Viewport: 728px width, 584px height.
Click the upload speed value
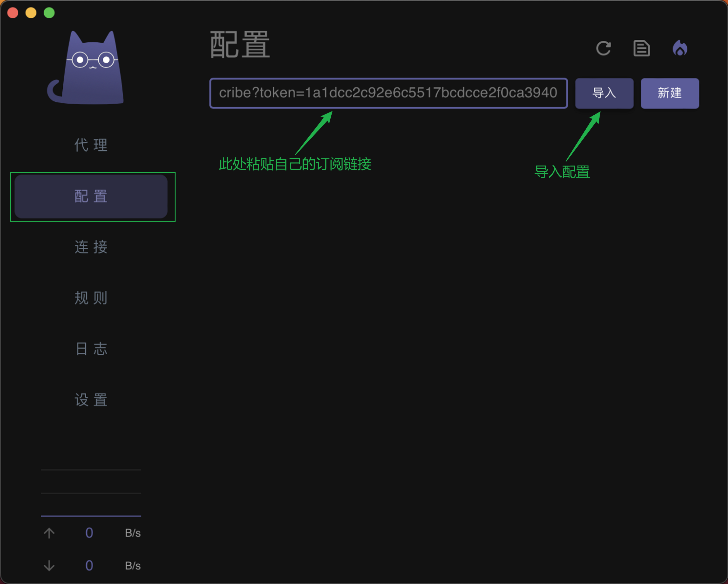tap(89, 533)
